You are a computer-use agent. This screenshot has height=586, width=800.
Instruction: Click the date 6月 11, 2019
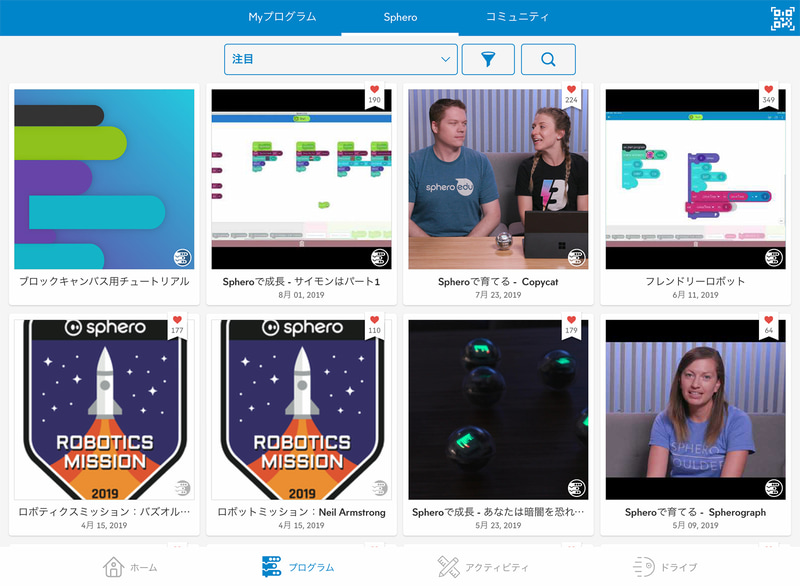[695, 295]
